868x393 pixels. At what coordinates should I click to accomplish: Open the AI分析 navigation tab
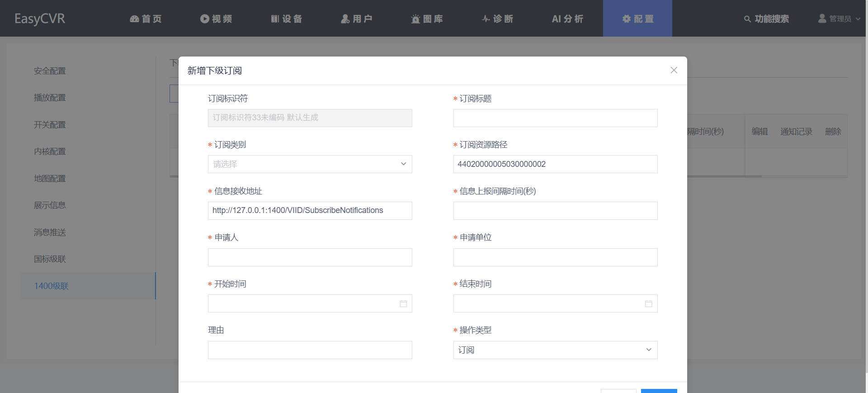pos(567,19)
